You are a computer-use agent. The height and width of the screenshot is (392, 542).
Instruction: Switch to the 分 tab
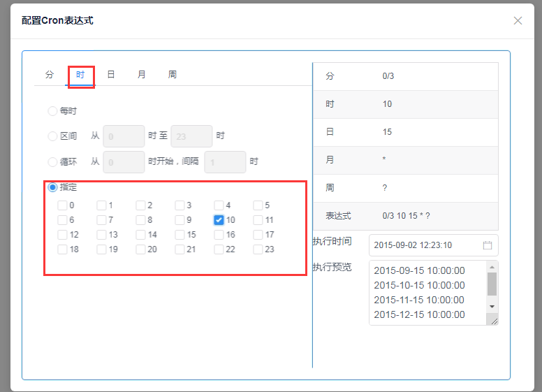[x=50, y=75]
